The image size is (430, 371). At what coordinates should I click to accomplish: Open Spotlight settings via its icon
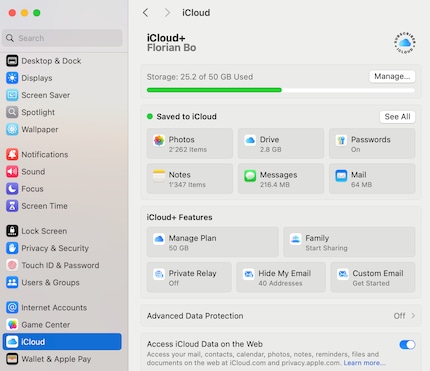[x=12, y=112]
